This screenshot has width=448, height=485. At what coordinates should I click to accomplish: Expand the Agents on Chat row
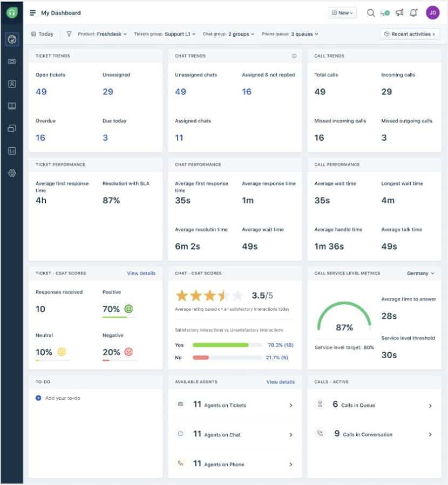234,434
